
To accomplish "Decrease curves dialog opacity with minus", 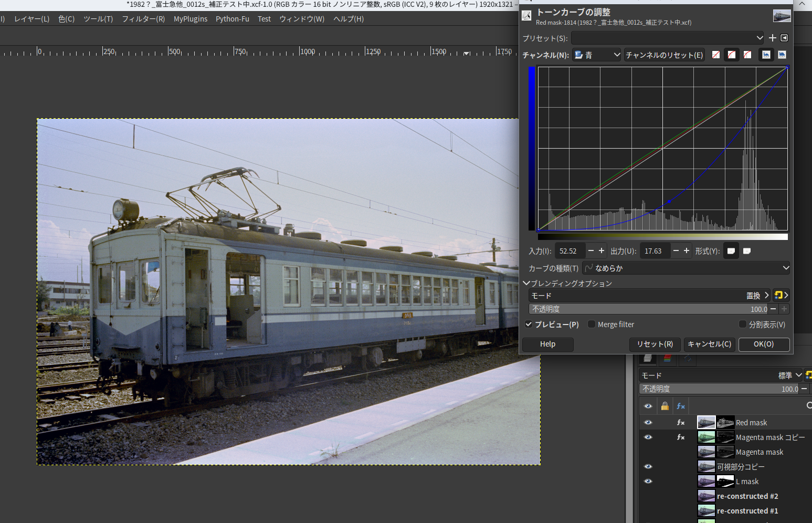I will tap(773, 309).
